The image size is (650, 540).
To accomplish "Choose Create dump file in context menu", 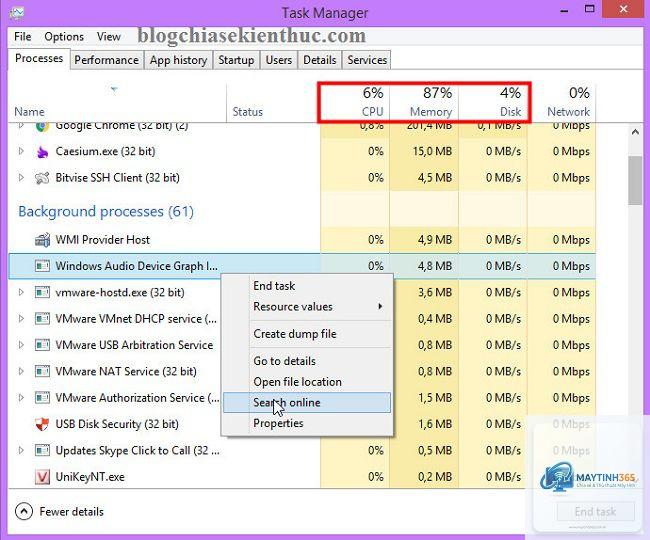I will 308,334.
